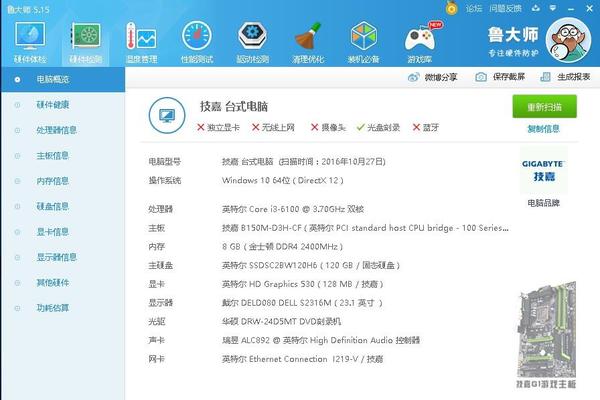Image resolution: width=600 pixels, height=400 pixels.
Task: Click the 摄像头 status indicator
Action: click(328, 127)
